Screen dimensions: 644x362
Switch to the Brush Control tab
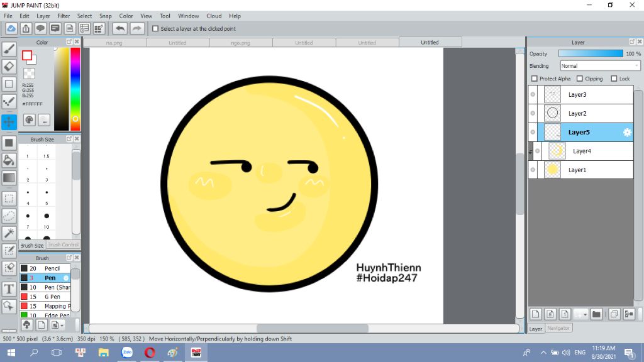point(63,244)
